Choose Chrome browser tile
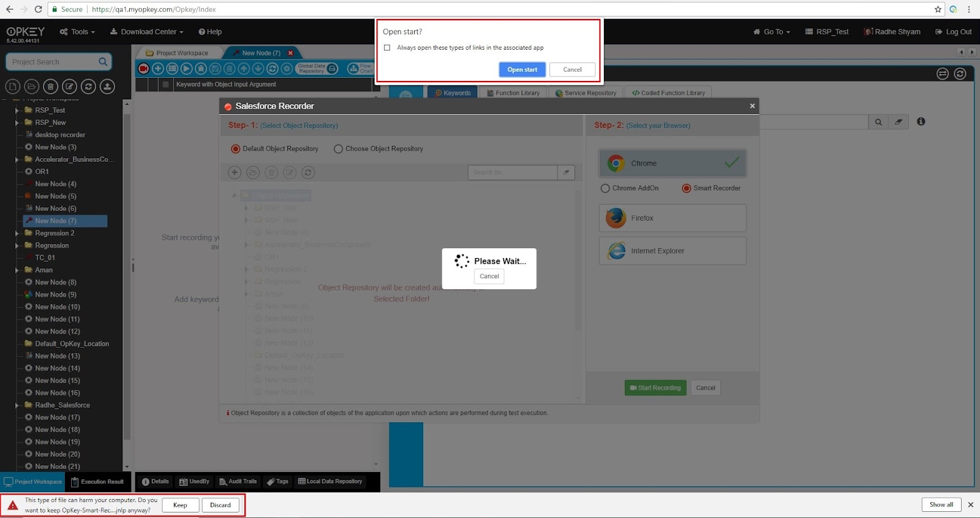This screenshot has width=980, height=518. [x=673, y=163]
